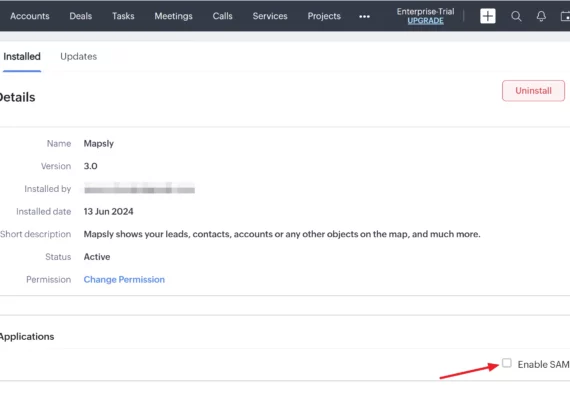Click the version value 3.0
Image resolution: width=570 pixels, height=400 pixels.
(91, 166)
